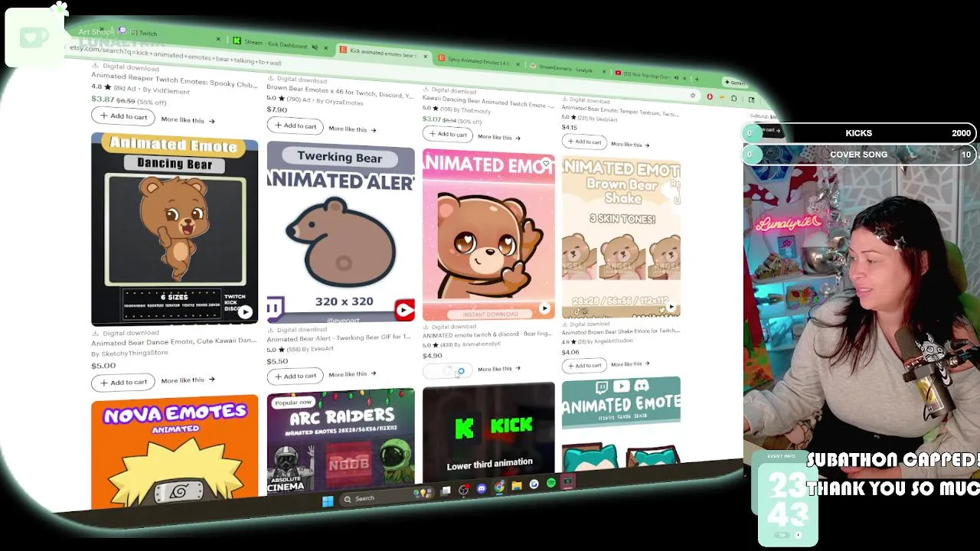Select the Kick animated emotes bear tab
Viewport: 980px width, 551px height.
[383, 53]
